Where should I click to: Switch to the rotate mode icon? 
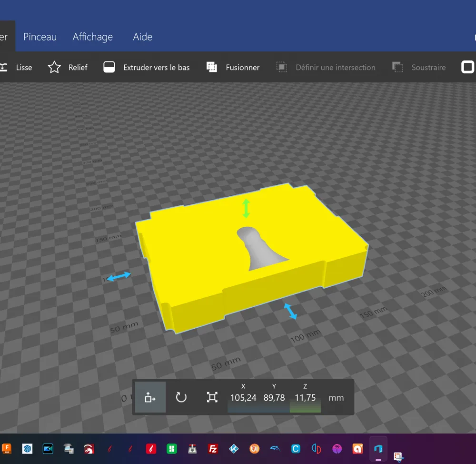click(181, 397)
